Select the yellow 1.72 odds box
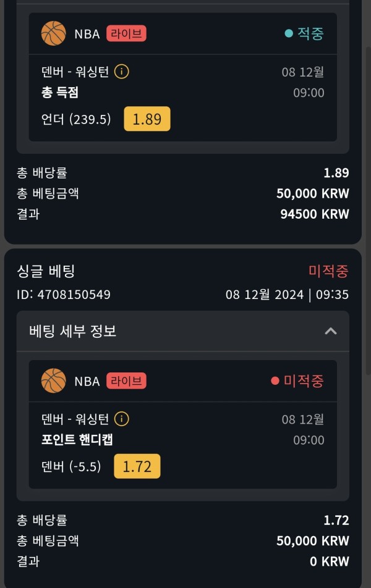 pyautogui.click(x=137, y=466)
